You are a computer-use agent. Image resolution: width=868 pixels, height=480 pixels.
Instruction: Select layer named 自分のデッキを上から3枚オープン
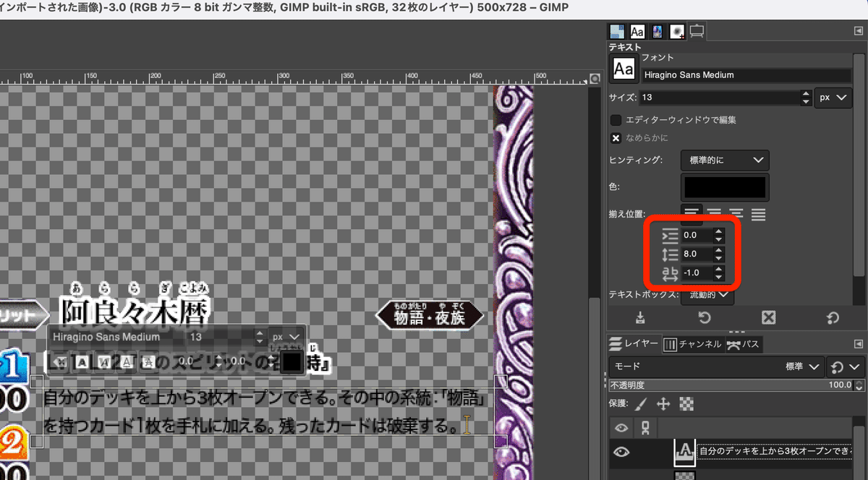775,453
